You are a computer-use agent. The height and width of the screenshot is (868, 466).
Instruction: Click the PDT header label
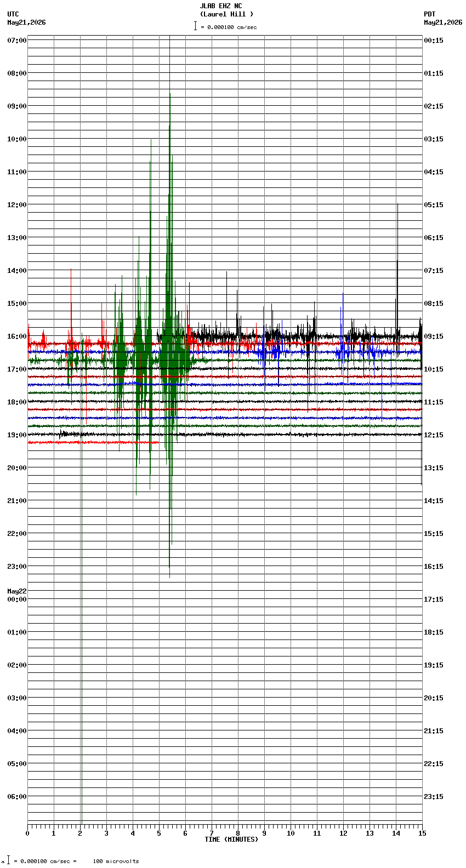(430, 14)
